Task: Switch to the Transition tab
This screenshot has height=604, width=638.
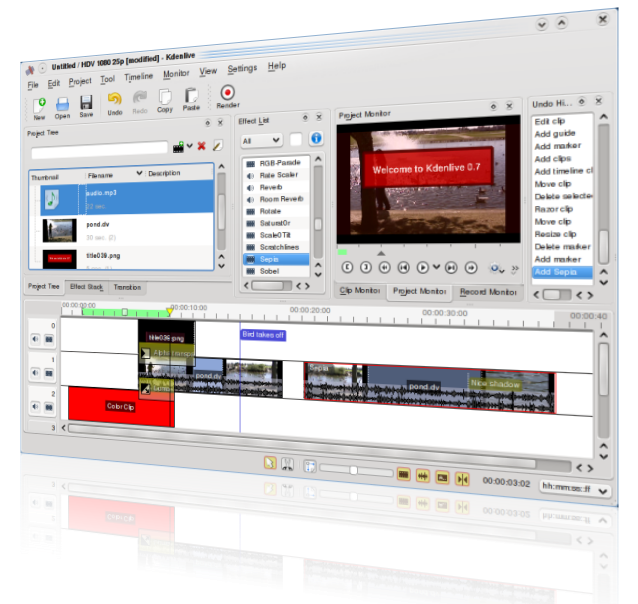Action: click(127, 287)
